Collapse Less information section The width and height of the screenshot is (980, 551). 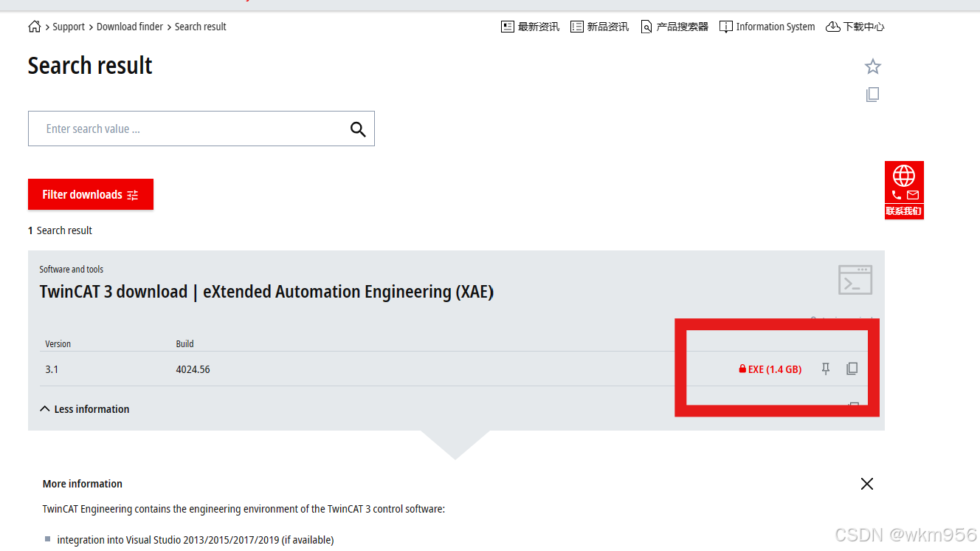pyautogui.click(x=85, y=409)
